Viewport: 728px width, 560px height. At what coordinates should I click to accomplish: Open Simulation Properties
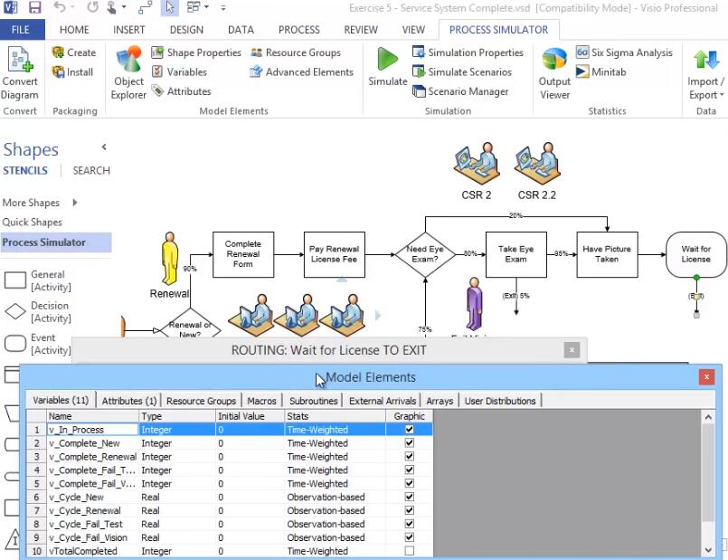pyautogui.click(x=468, y=52)
